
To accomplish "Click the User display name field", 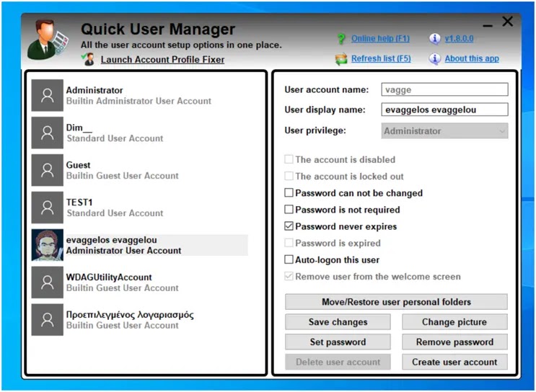I will 444,110.
